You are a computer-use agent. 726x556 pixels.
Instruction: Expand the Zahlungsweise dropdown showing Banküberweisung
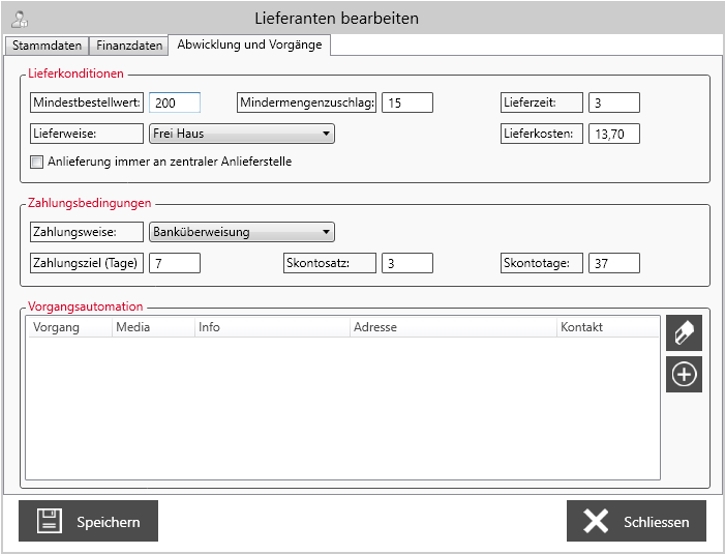click(241, 233)
